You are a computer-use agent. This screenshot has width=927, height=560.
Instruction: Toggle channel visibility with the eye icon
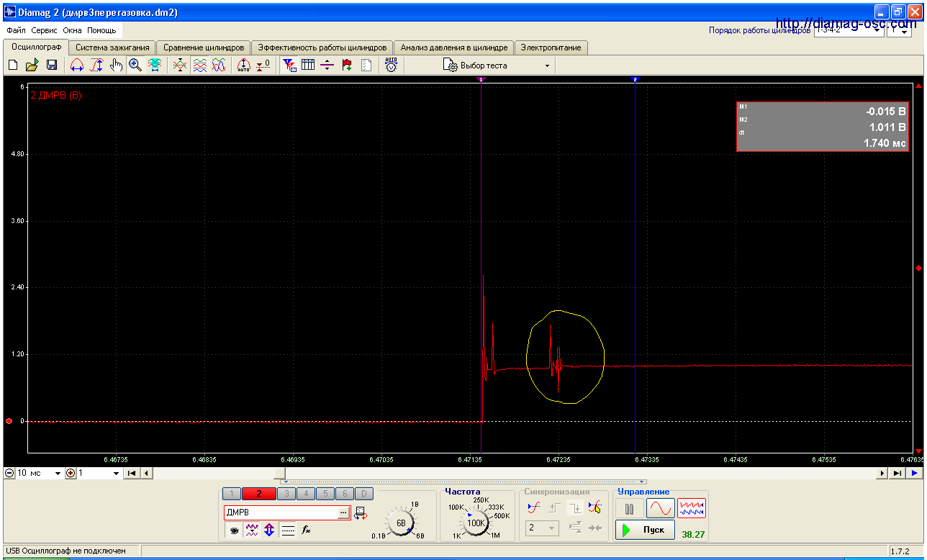coord(233,530)
